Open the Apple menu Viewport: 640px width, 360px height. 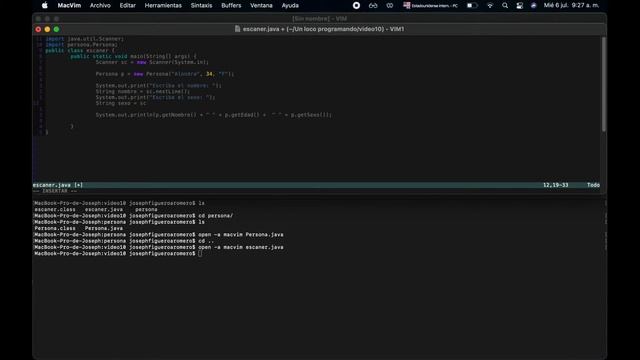coord(45,5)
